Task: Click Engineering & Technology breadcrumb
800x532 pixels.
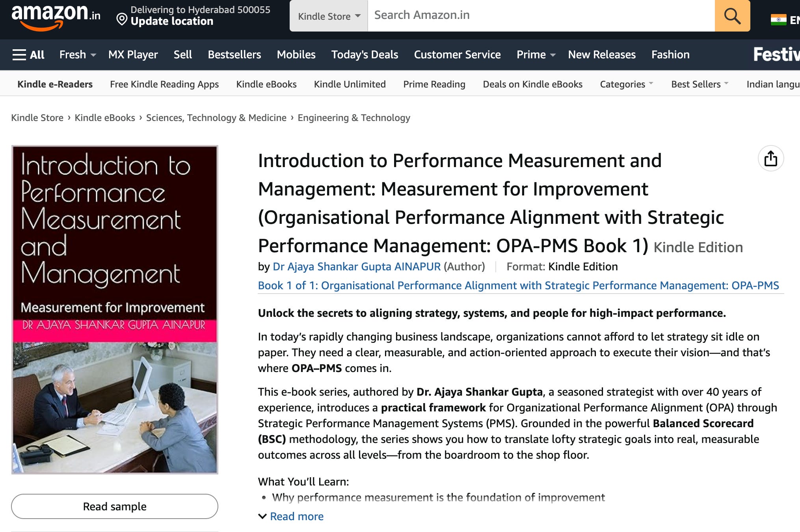Action: [x=353, y=117]
